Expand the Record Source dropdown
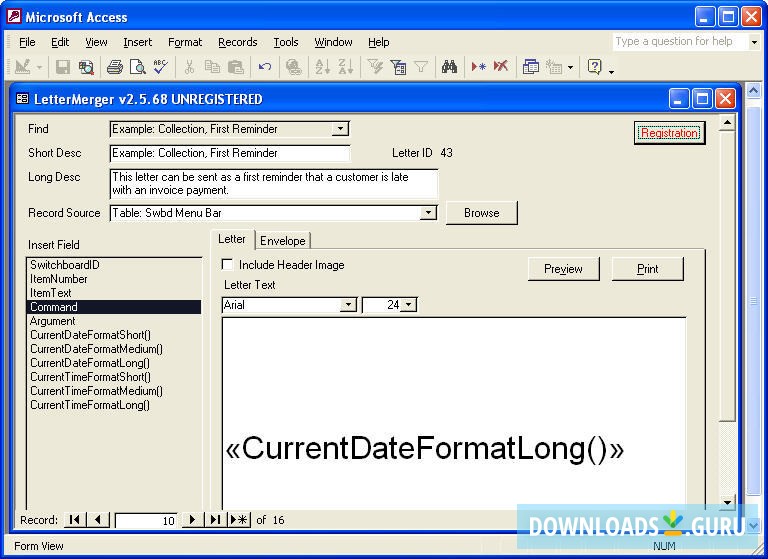This screenshot has height=559, width=768. (428, 213)
